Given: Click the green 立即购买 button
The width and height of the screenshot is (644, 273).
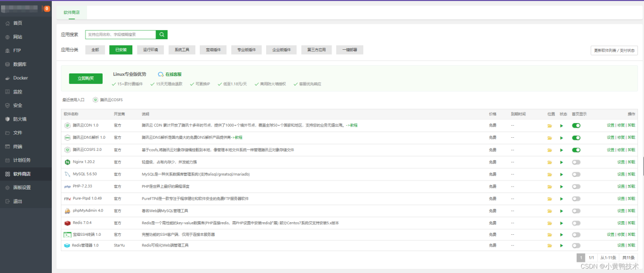Looking at the screenshot, I should point(86,78).
